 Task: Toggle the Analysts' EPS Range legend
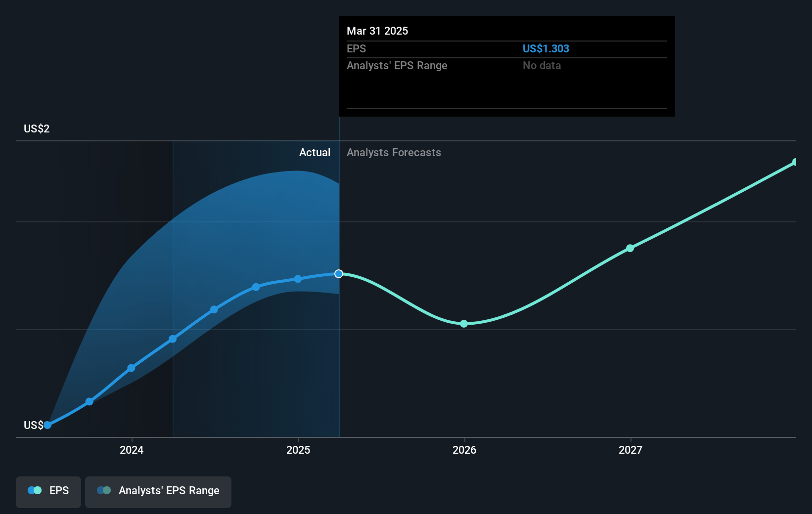point(158,492)
